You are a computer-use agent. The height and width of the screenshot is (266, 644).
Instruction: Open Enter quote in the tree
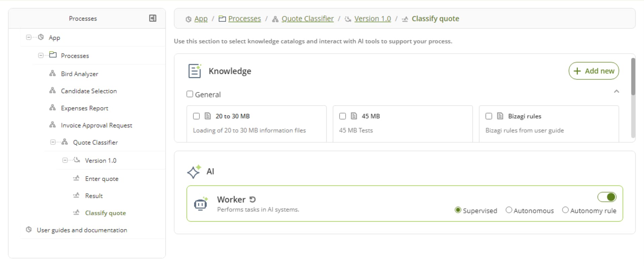point(102,179)
